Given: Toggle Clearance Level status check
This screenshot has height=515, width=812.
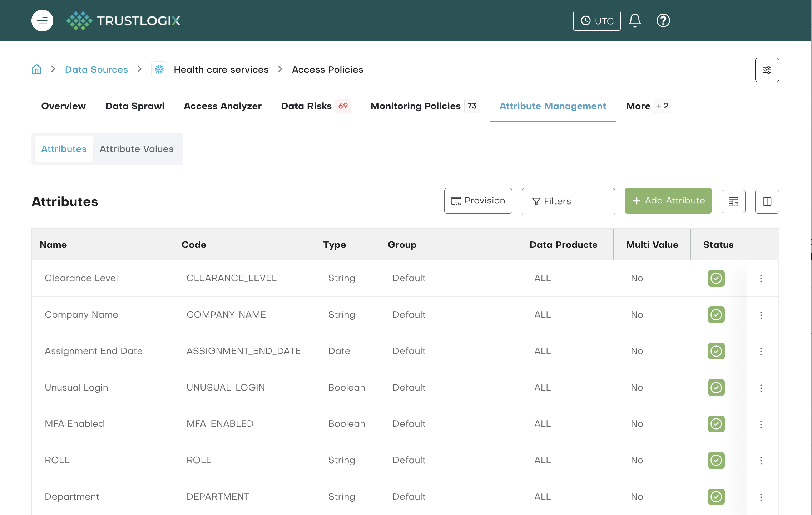Looking at the screenshot, I should click(x=716, y=278).
